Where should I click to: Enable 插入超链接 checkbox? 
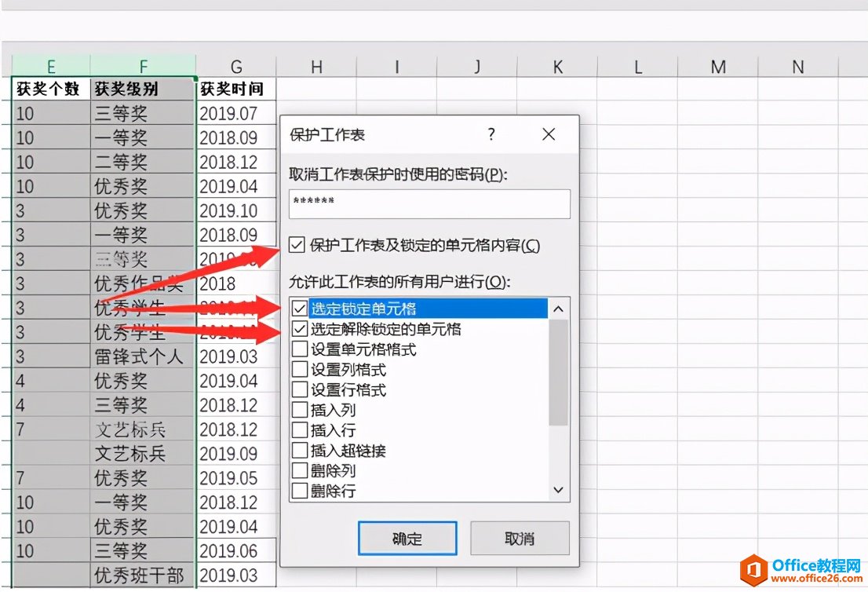pyautogui.click(x=300, y=450)
